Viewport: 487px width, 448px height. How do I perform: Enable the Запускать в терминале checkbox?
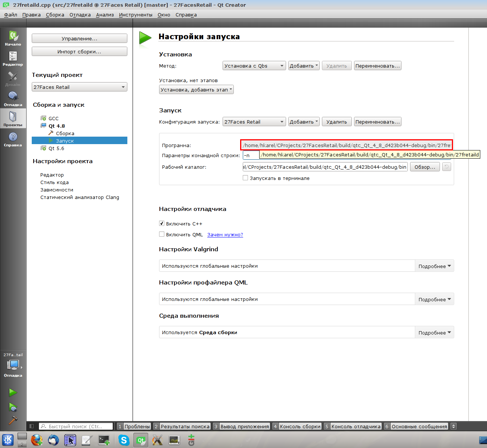(245, 178)
